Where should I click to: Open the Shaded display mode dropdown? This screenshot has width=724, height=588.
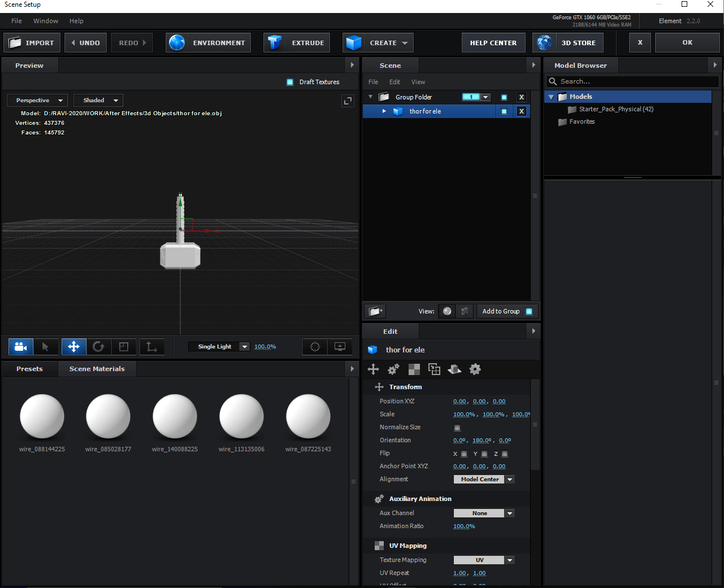coord(98,101)
